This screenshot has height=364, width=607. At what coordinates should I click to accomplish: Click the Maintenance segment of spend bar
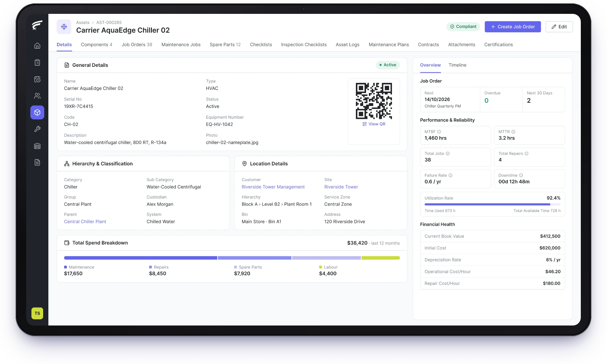click(141, 258)
